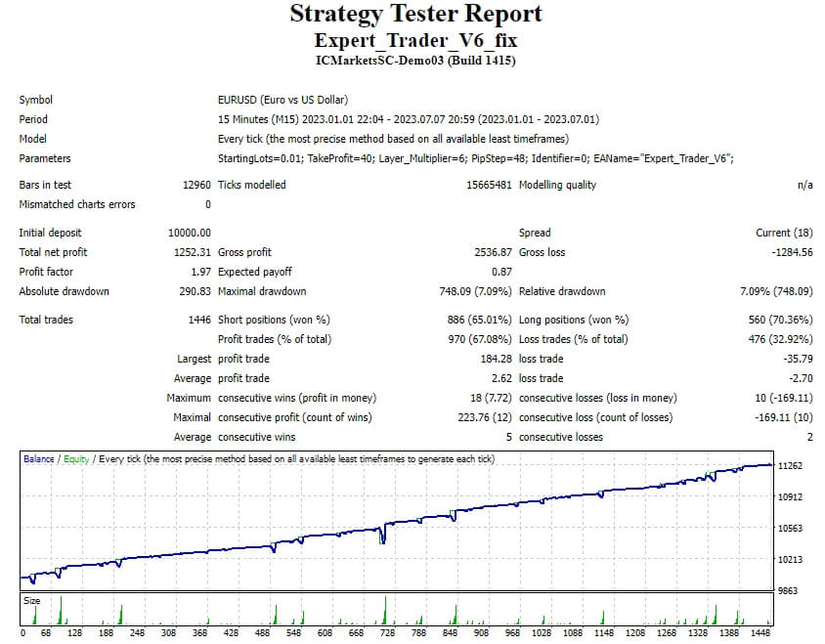This screenshot has width=825, height=644.
Task: Click the 11262 axis label on the chart
Action: (x=803, y=467)
